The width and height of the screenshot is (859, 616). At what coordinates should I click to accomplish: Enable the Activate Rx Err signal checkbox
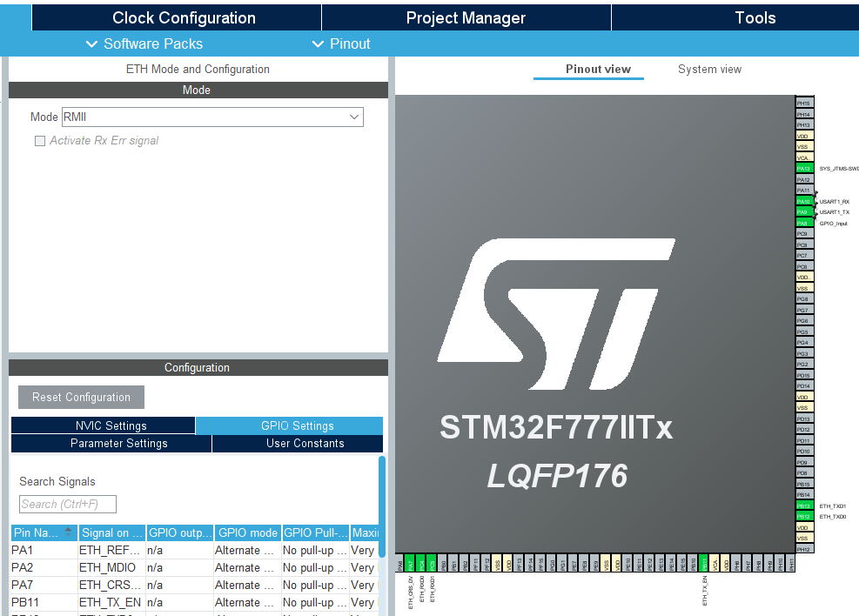click(x=40, y=141)
